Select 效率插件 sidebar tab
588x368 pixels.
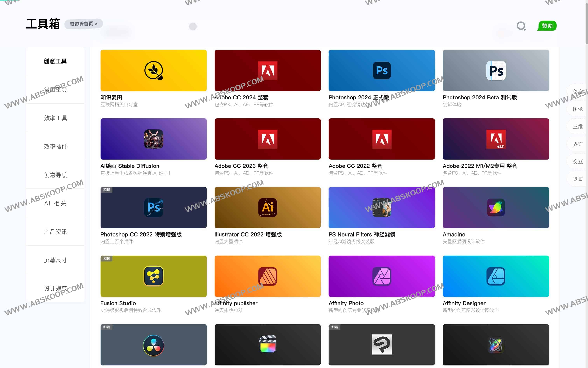[55, 146]
